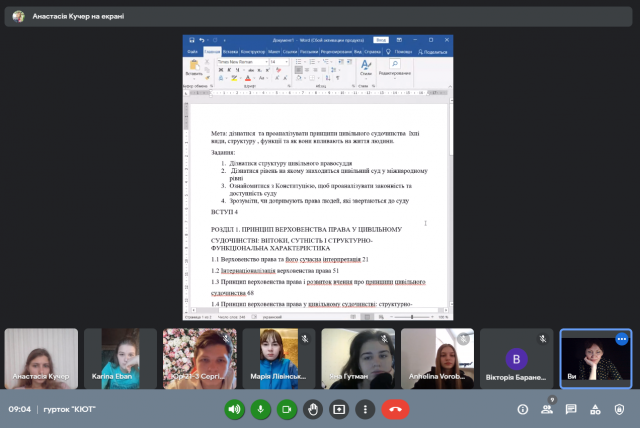Viewport: 640px width, 428px height.
Task: Expand the bullets list arrow in Word
Action: coord(305,62)
